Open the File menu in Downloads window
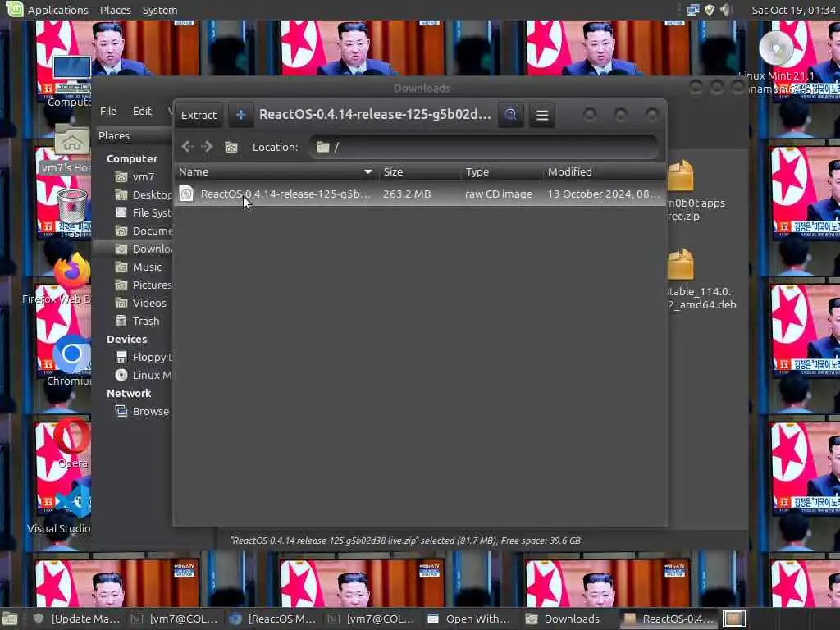This screenshot has width=840, height=630. [x=108, y=111]
